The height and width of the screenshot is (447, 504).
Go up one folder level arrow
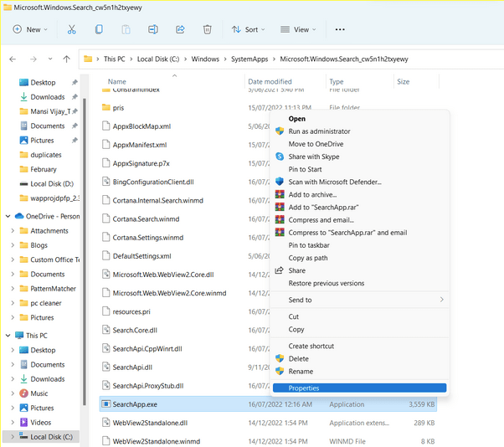pyautogui.click(x=66, y=59)
